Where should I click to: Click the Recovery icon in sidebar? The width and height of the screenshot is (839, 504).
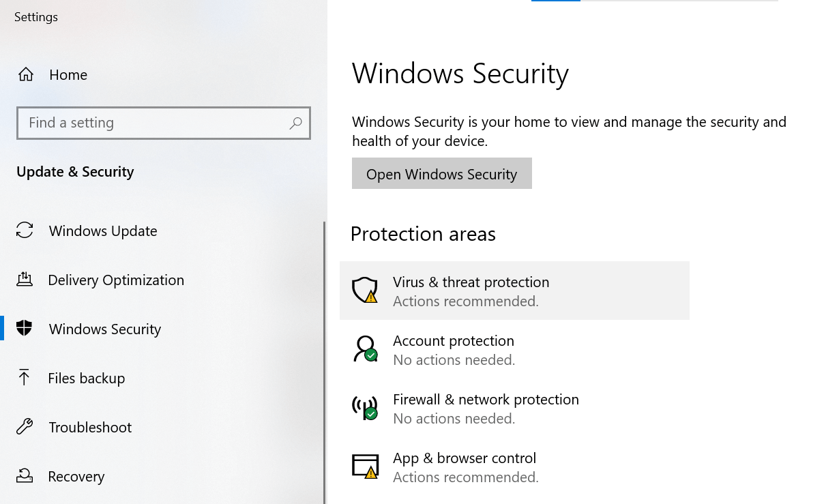click(25, 476)
